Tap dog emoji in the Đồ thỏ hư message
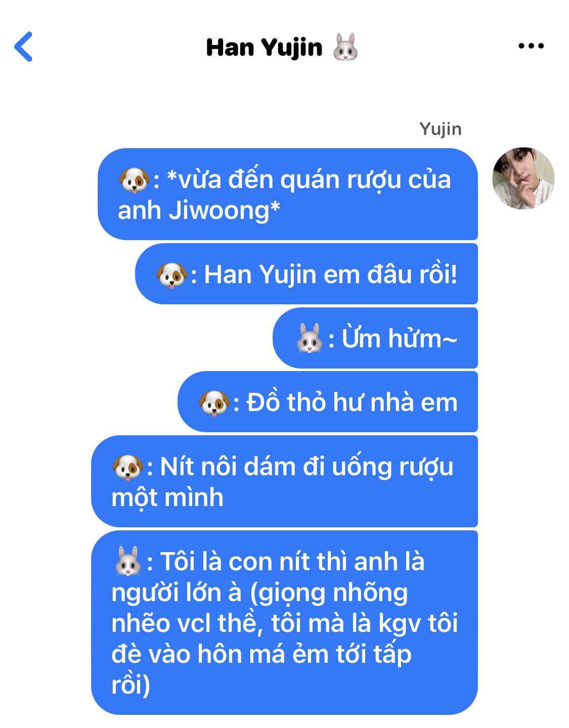 pyautogui.click(x=214, y=403)
